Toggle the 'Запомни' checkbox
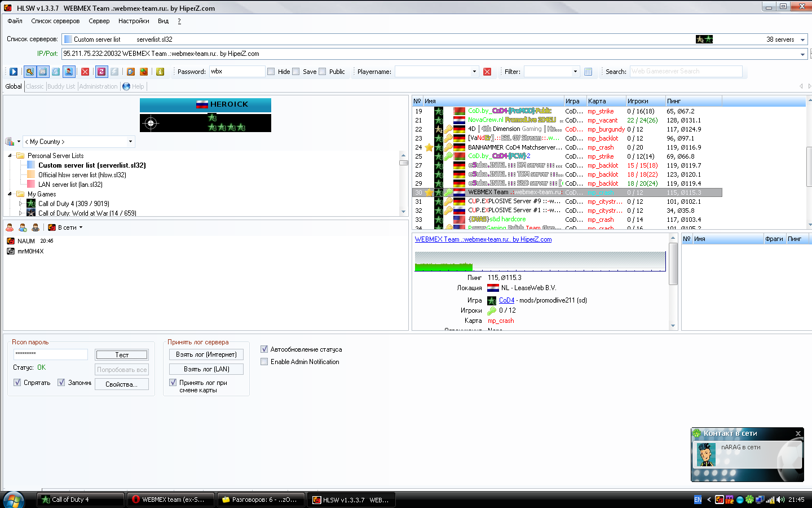 61,383
